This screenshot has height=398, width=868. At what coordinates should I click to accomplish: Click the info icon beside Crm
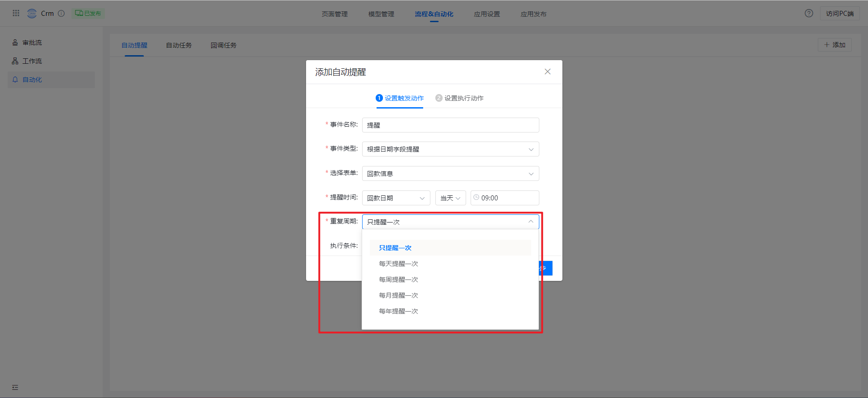pyautogui.click(x=61, y=13)
